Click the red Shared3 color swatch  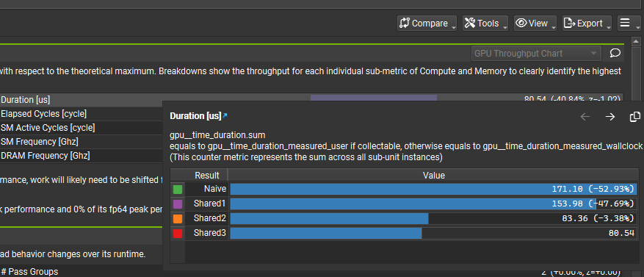[178, 234]
